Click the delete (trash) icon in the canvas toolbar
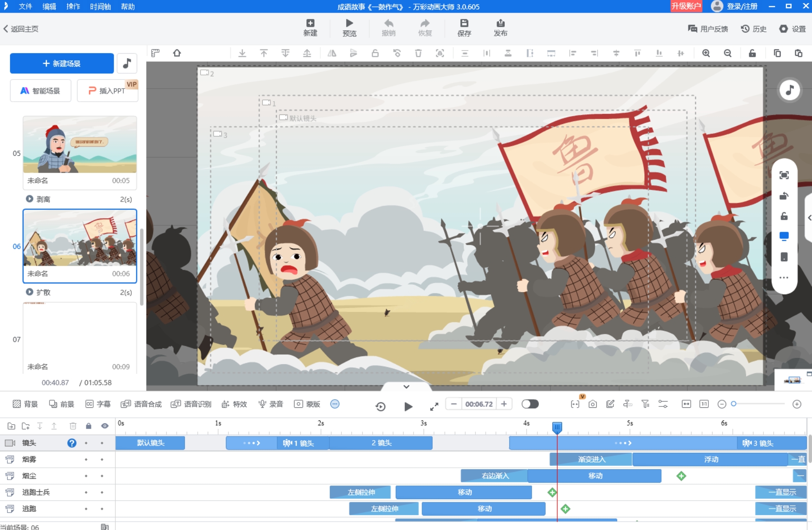812x530 pixels. [x=418, y=53]
